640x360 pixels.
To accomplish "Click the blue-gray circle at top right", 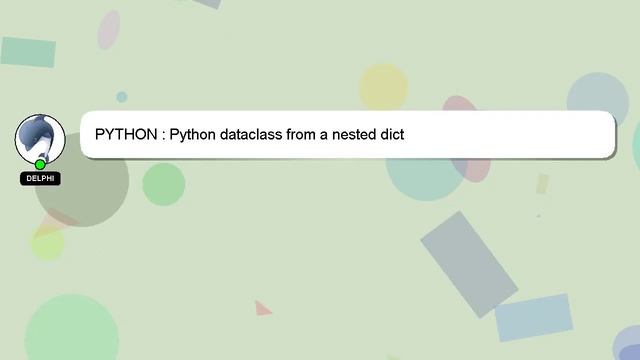I will point(598,98).
